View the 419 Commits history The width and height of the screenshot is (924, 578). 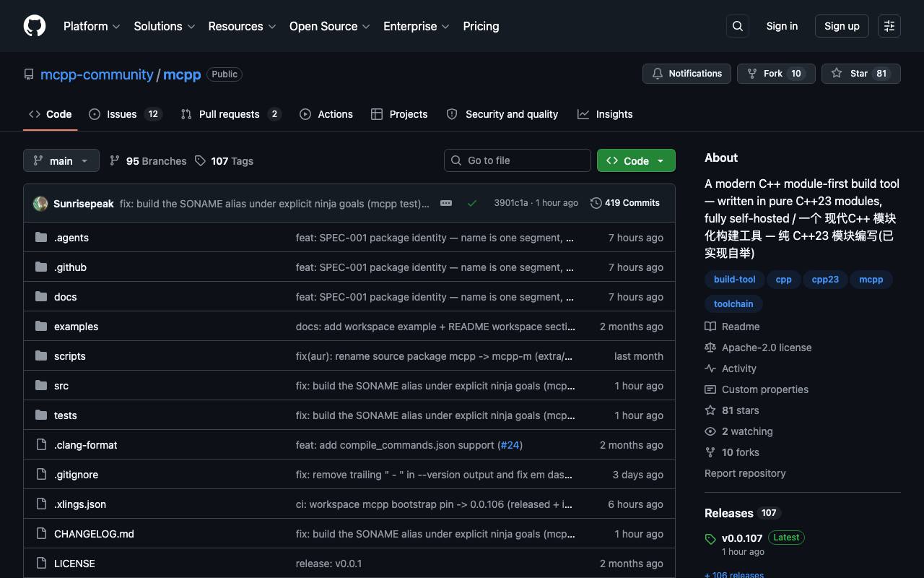tap(625, 203)
